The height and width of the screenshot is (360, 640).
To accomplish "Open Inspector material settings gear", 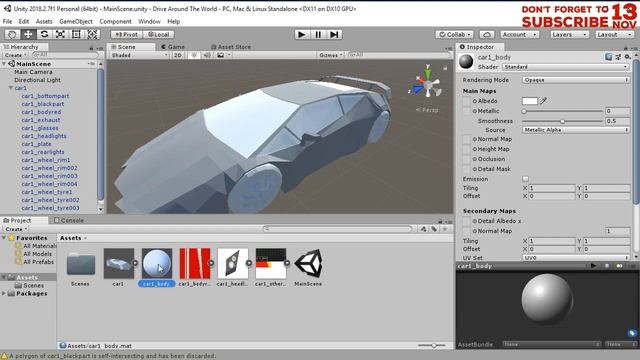I will pyautogui.click(x=628, y=57).
